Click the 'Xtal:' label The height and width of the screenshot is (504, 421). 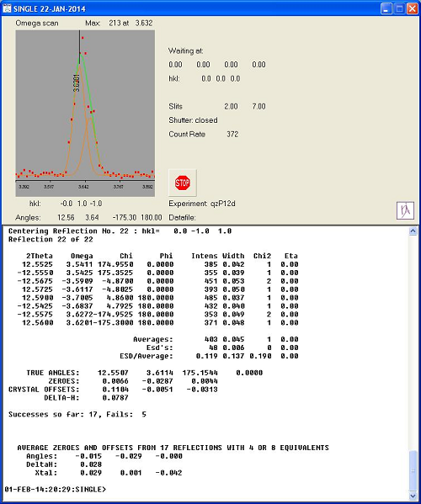coord(46,473)
